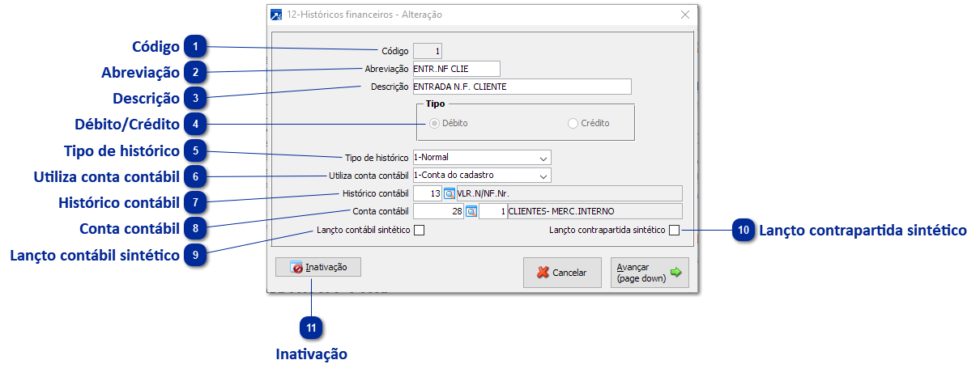Open lookup icon next to Histórico contábil
This screenshot has height=377, width=980.
click(x=450, y=193)
